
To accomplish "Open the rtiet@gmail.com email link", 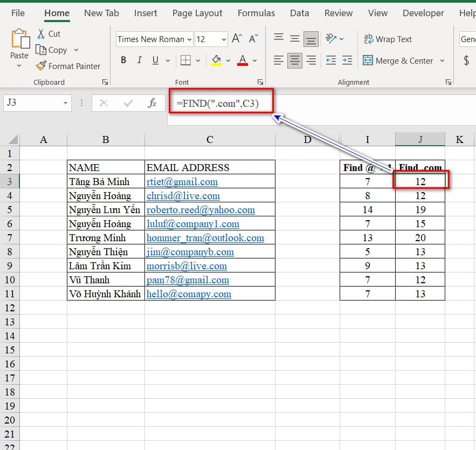I will 182,182.
